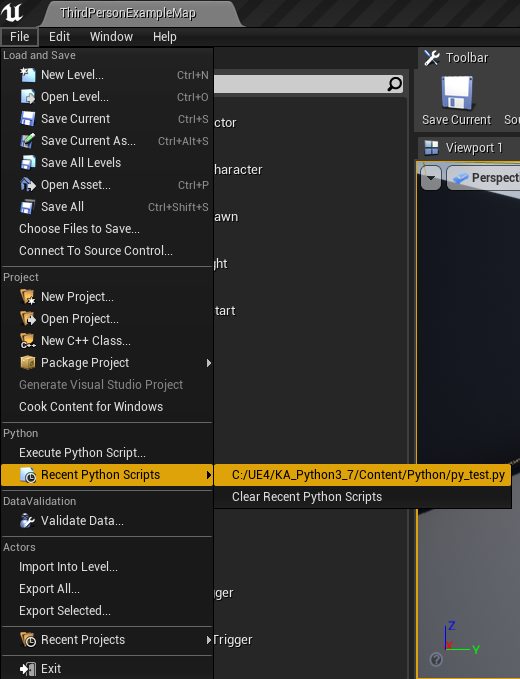Click the New Project icon
The image size is (520, 679).
pyautogui.click(x=28, y=297)
